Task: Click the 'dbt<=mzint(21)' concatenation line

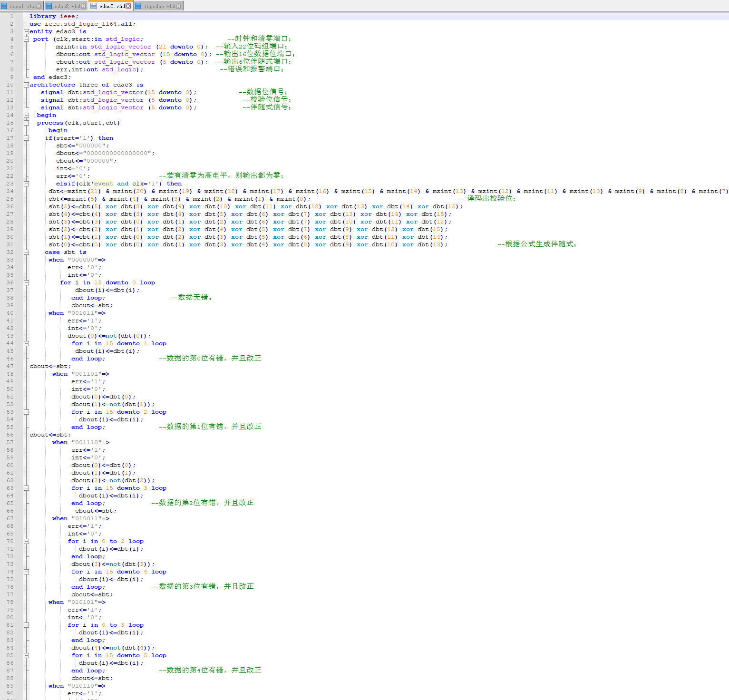Action: 389,191
